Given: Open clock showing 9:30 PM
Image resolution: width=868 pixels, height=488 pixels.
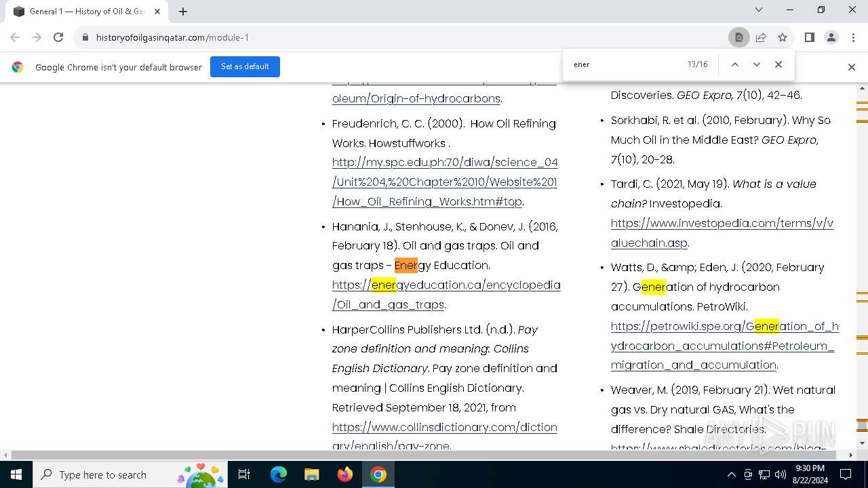Looking at the screenshot, I should (x=810, y=474).
